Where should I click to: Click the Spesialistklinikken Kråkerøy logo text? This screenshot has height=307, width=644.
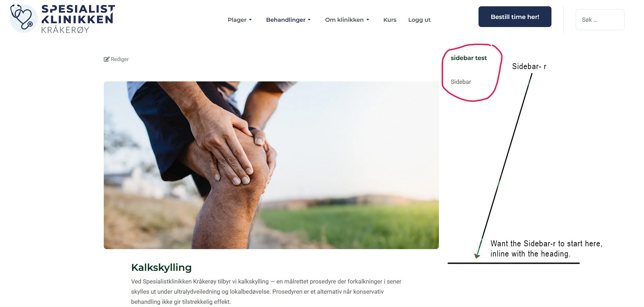click(x=78, y=19)
